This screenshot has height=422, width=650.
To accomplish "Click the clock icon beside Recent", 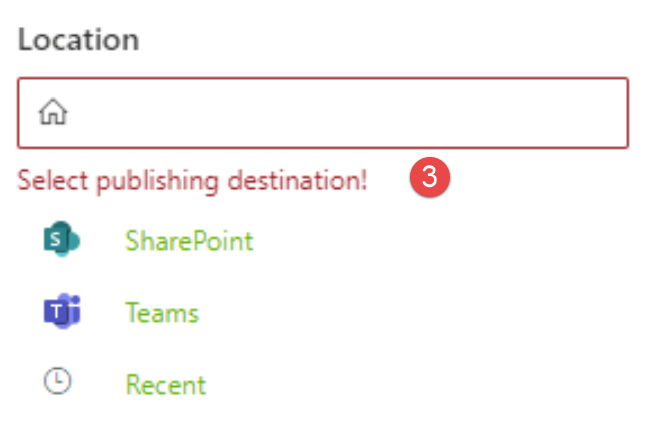I will point(60,384).
